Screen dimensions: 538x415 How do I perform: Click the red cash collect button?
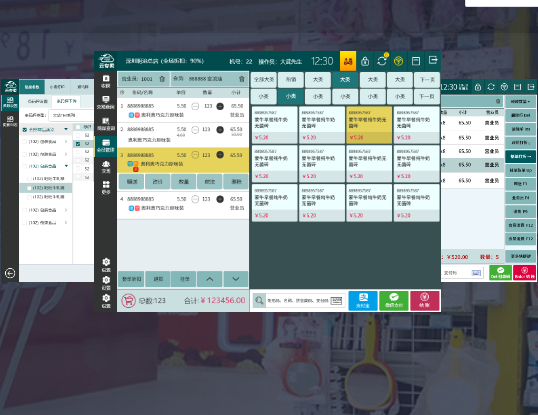click(x=424, y=301)
